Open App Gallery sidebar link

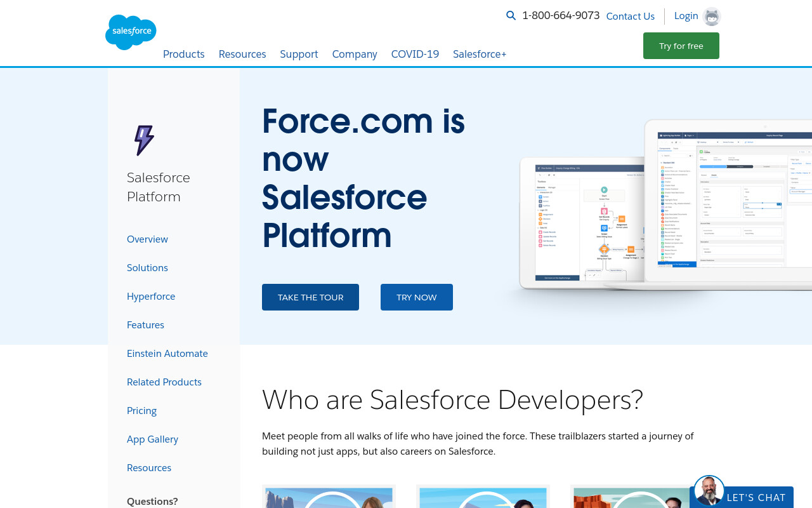click(152, 439)
